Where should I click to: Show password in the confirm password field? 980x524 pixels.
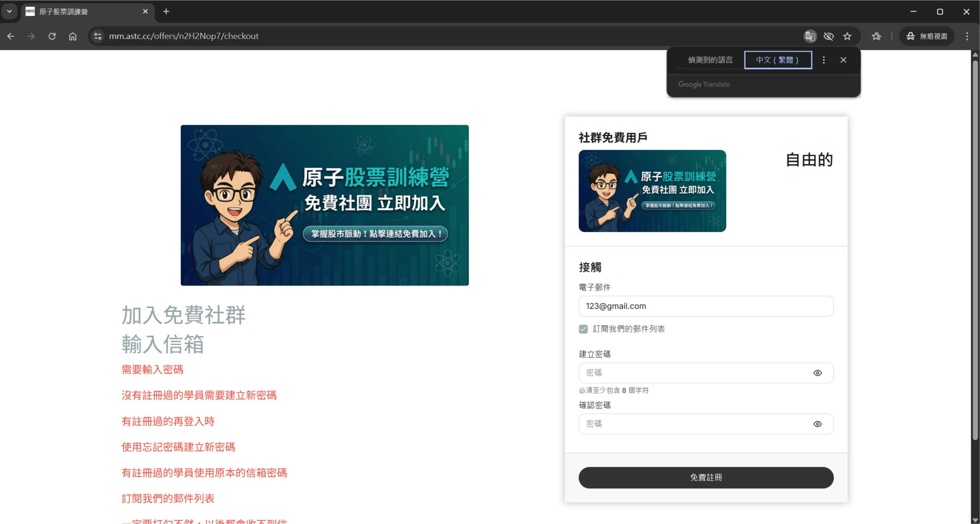coord(817,424)
